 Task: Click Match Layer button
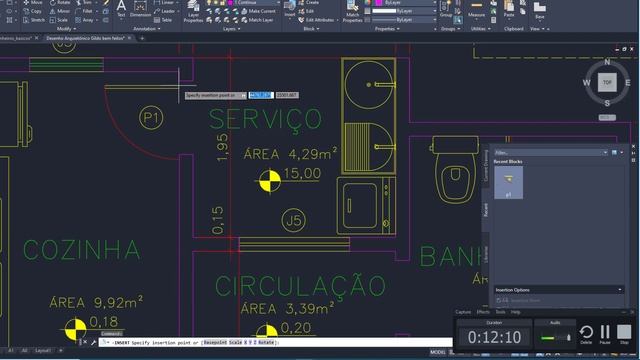[x=257, y=20]
